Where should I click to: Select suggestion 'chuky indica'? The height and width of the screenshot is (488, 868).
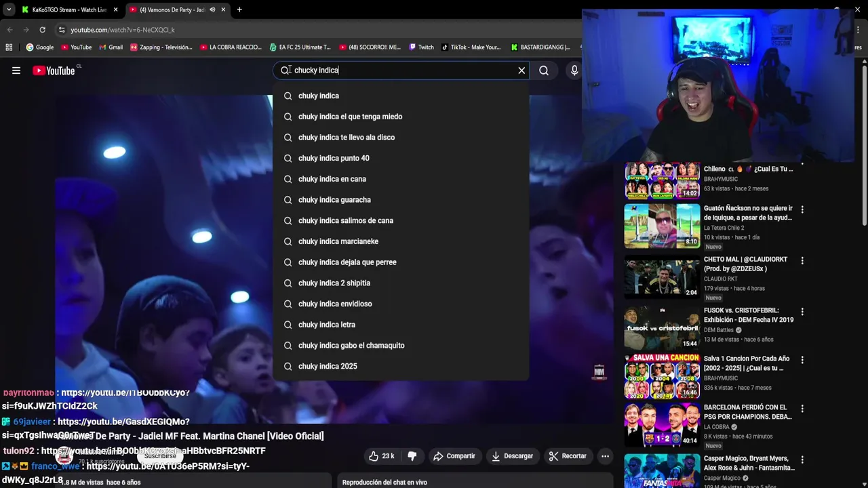pyautogui.click(x=401, y=96)
